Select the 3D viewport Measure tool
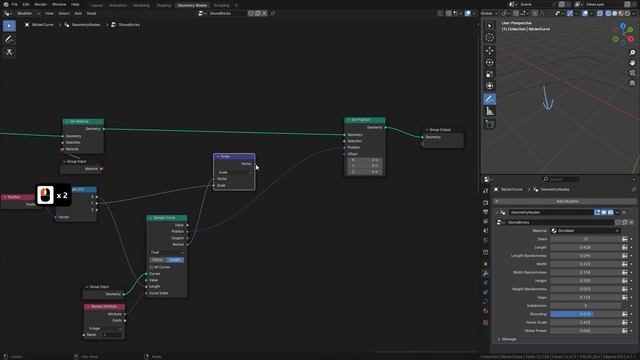The image size is (640, 360). (489, 111)
